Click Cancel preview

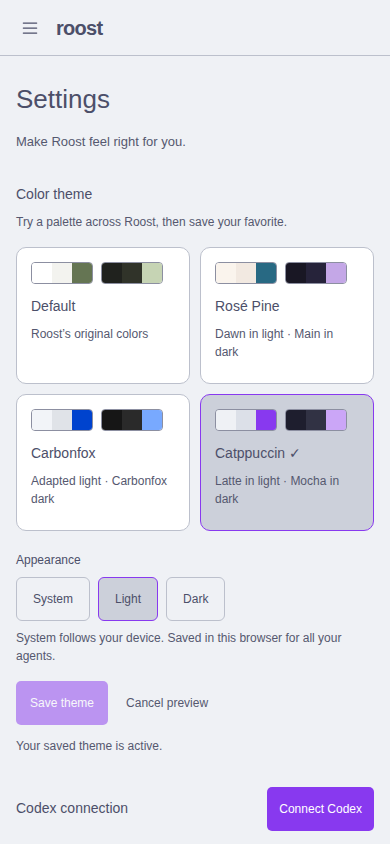[167, 703]
